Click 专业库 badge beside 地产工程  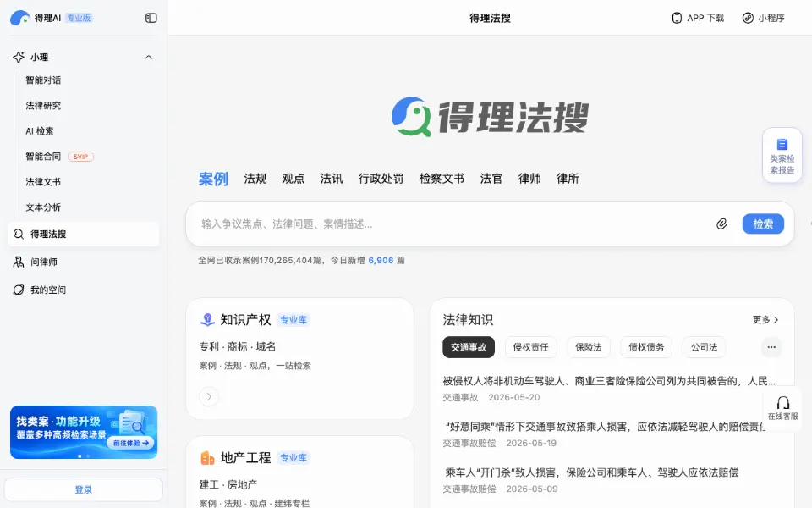(x=294, y=458)
